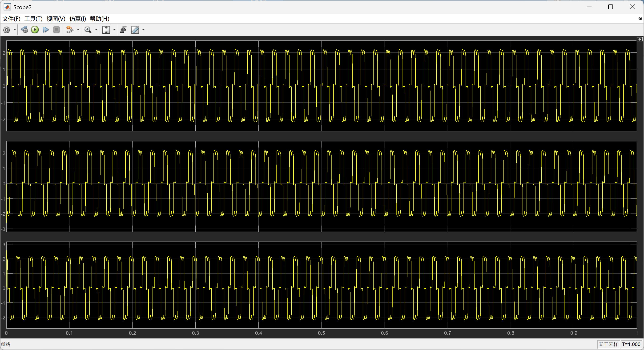The width and height of the screenshot is (644, 350).
Task: Open the 帮助(H) menu
Action: click(x=100, y=19)
